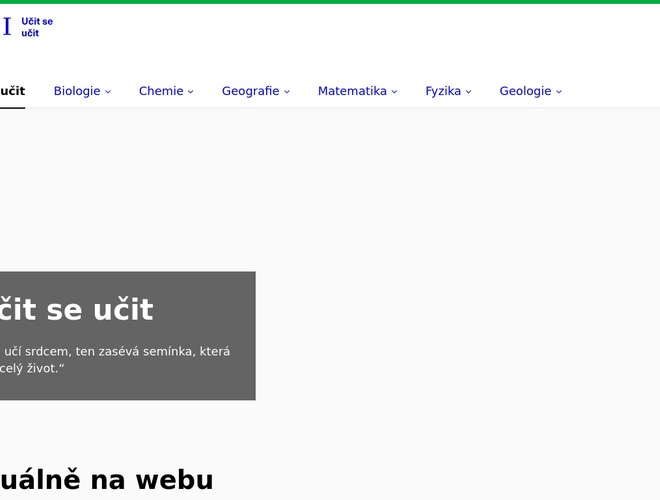The width and height of the screenshot is (660, 500).
Task: Select the Fyzika navigation label
Action: (x=443, y=91)
